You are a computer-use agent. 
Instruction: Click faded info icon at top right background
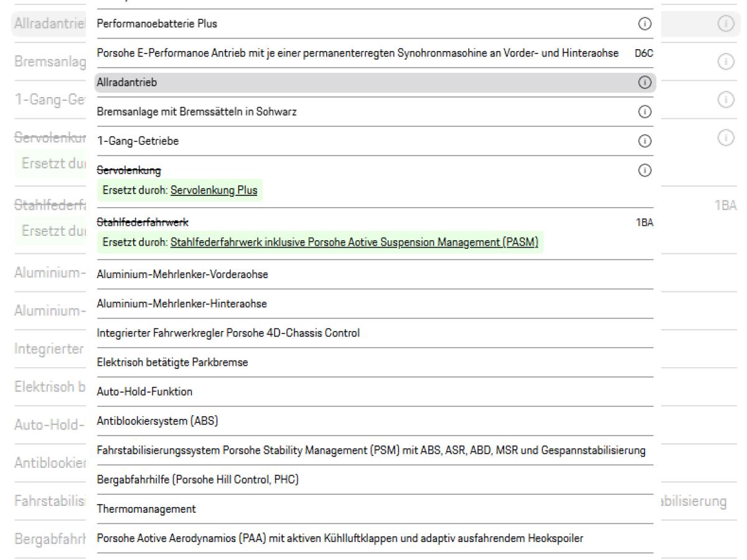[x=725, y=24]
